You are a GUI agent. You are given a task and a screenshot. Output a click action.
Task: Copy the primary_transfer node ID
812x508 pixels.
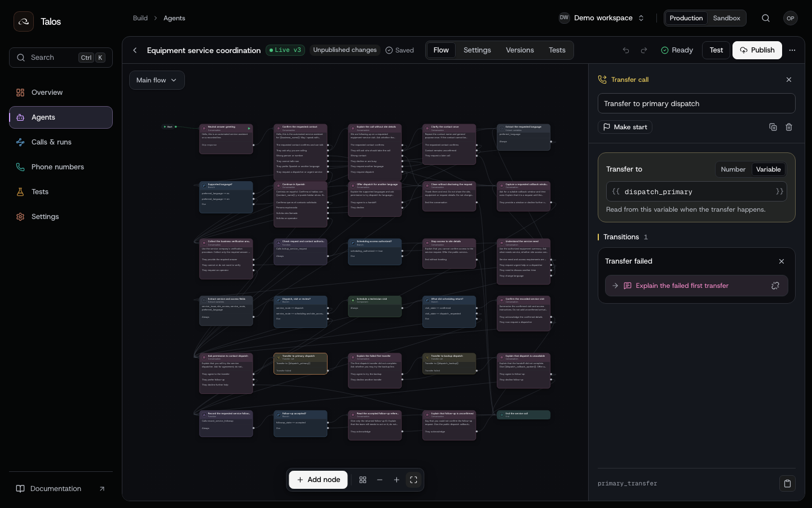pyautogui.click(x=787, y=484)
